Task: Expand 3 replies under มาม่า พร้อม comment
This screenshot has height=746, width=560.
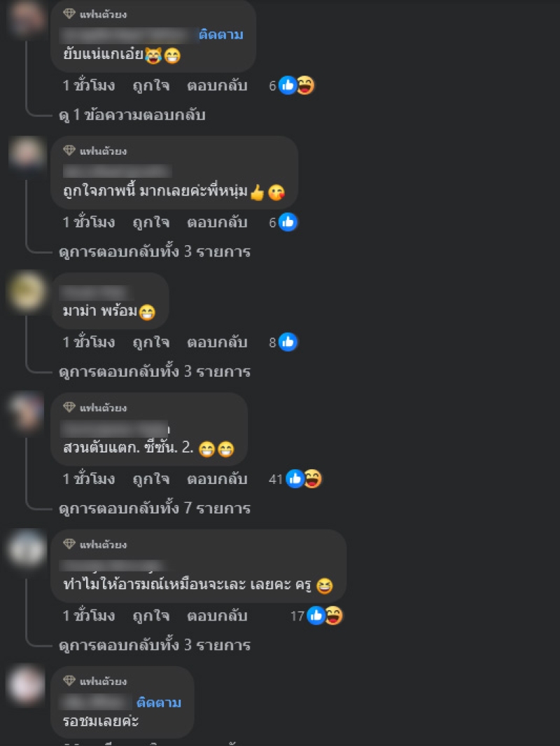Action: click(155, 371)
